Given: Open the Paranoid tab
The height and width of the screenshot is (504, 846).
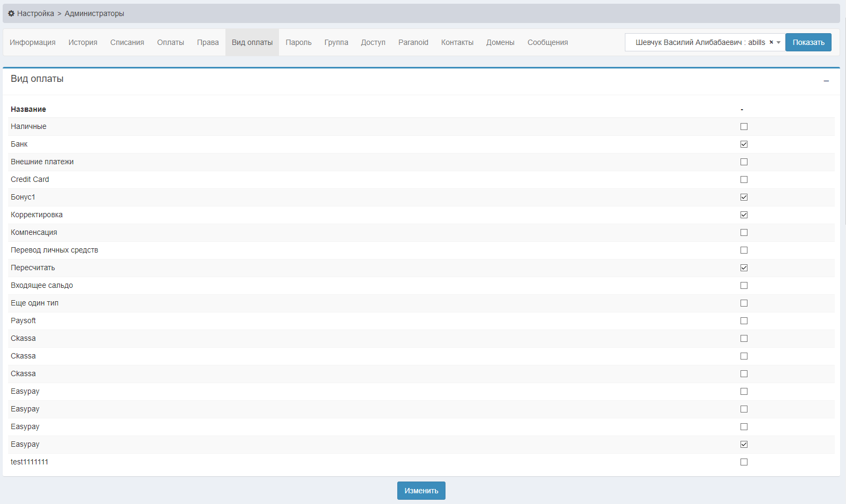Looking at the screenshot, I should [x=413, y=42].
